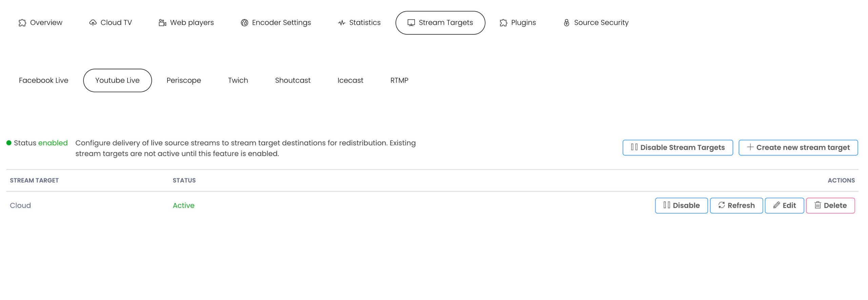Click the Cloud TV upload icon
The height and width of the screenshot is (300, 868).
pos(93,23)
